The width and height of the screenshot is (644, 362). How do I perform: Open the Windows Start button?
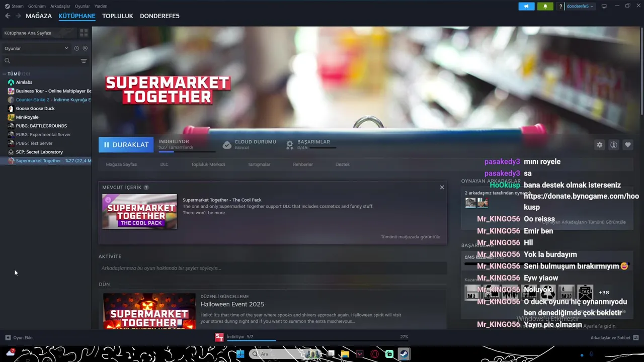coord(240,354)
